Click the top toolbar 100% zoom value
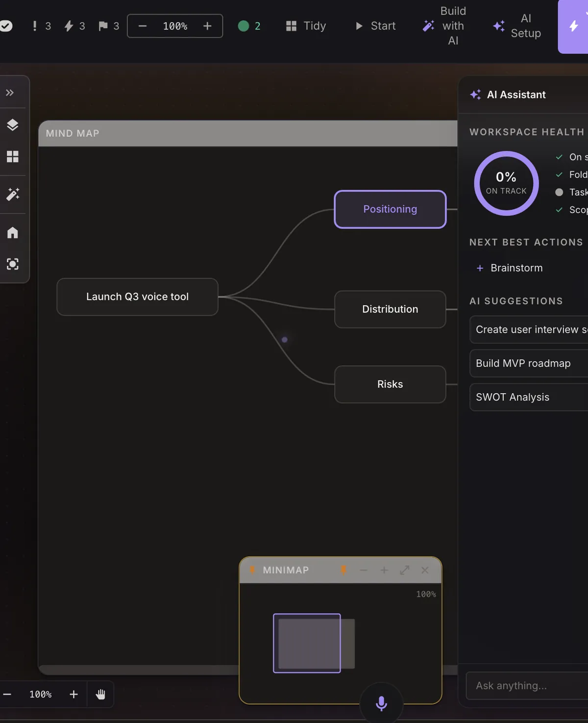Viewport: 588px width, 723px height. coord(175,26)
